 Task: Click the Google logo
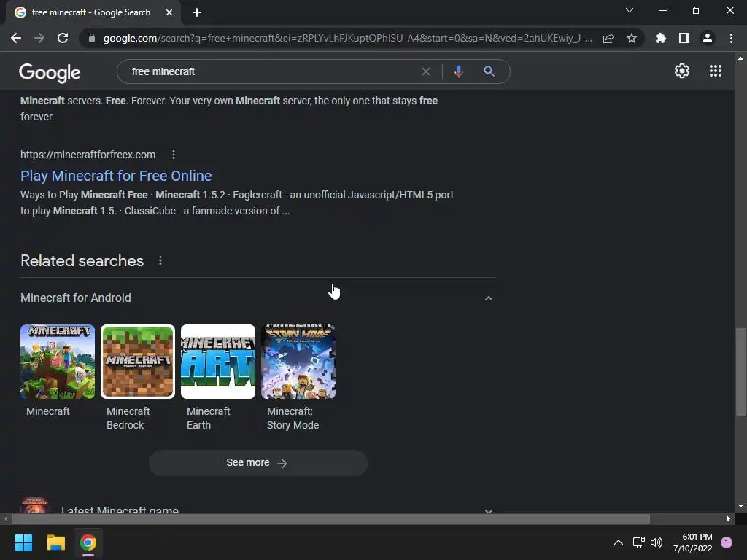tap(50, 72)
